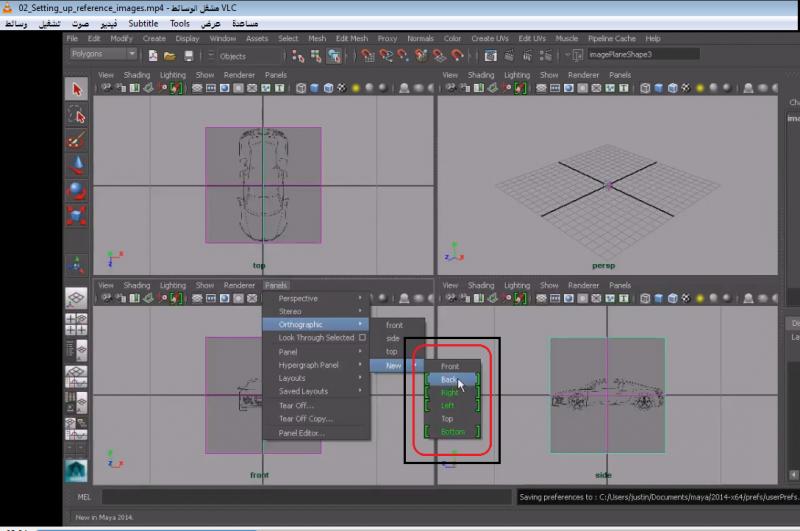The image size is (800, 531).
Task: Open the Edit Mesh menu
Action: coord(351,38)
